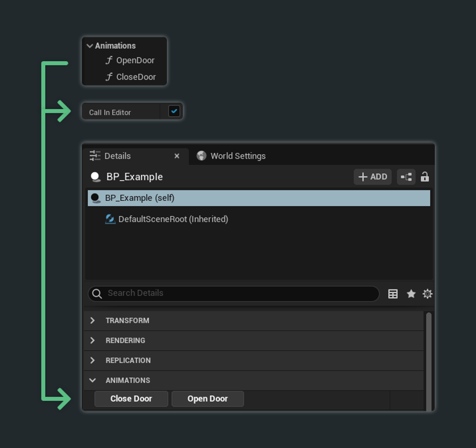Expand the Replication section
This screenshot has width=476, height=448.
tap(93, 360)
